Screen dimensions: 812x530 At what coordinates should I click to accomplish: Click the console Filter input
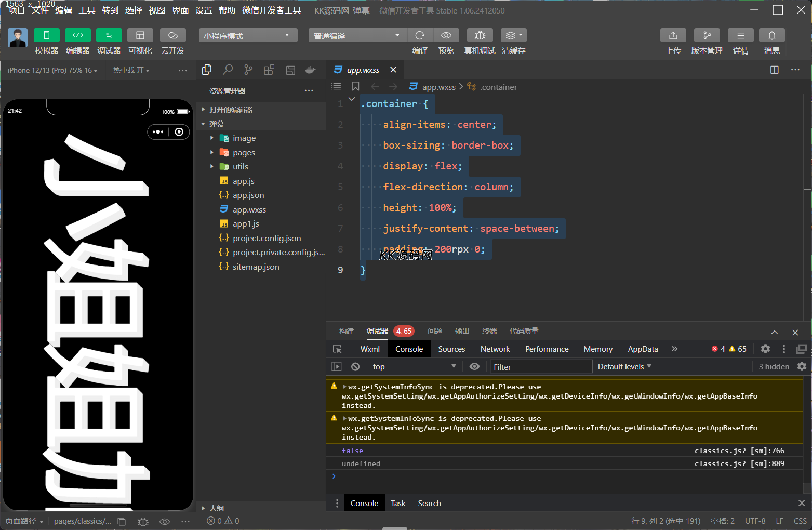(x=541, y=366)
